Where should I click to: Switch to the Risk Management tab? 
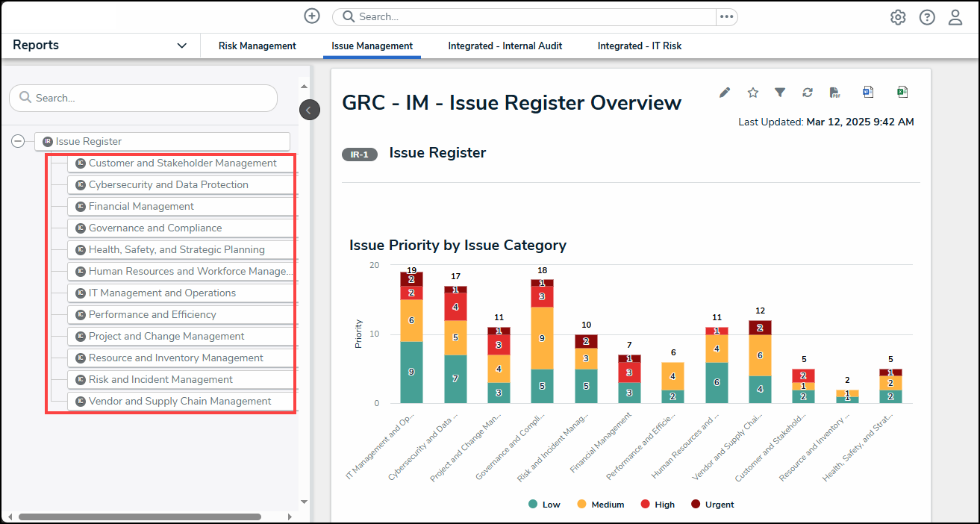click(257, 46)
